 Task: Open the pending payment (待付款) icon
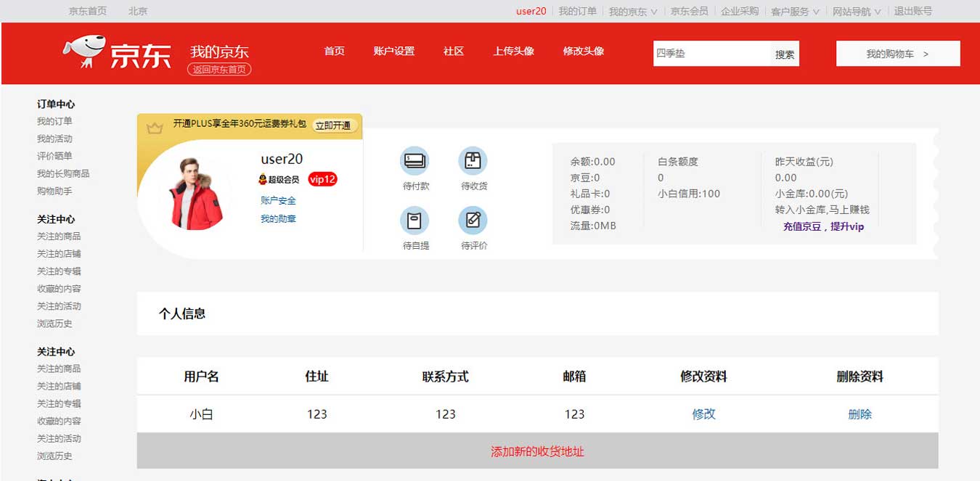(x=415, y=160)
